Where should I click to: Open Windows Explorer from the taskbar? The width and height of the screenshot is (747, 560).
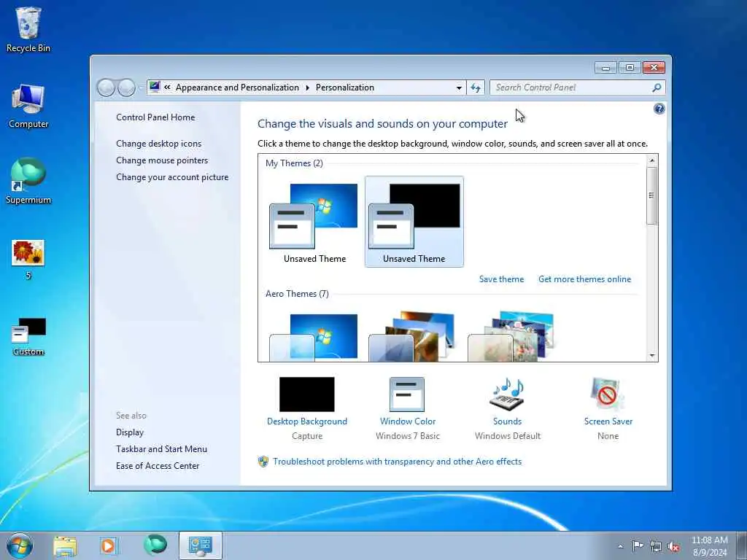point(65,546)
